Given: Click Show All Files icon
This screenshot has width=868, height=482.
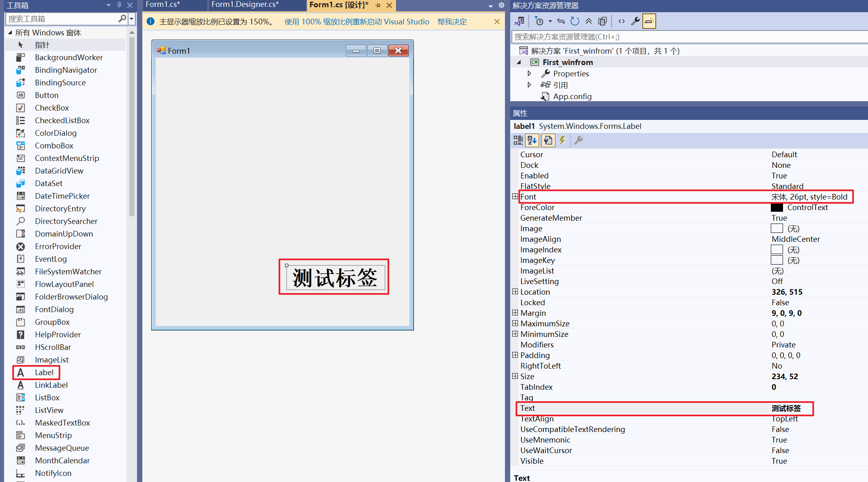Looking at the screenshot, I should (603, 21).
